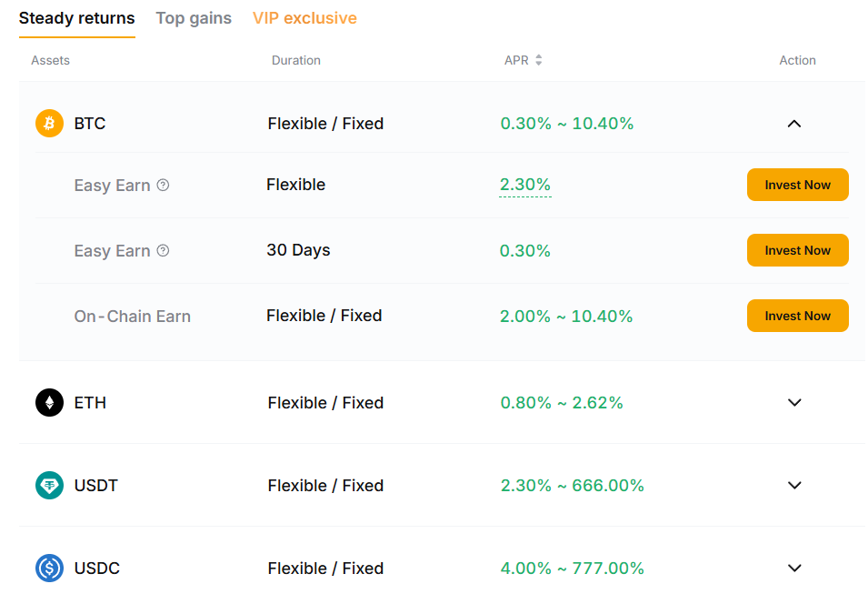Select the Steady returns tab

(76, 17)
